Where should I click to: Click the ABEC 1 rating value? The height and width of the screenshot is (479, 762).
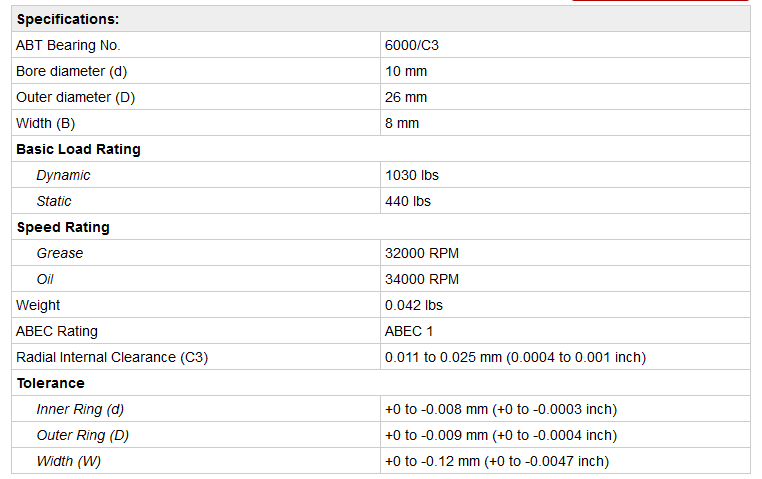(x=409, y=331)
